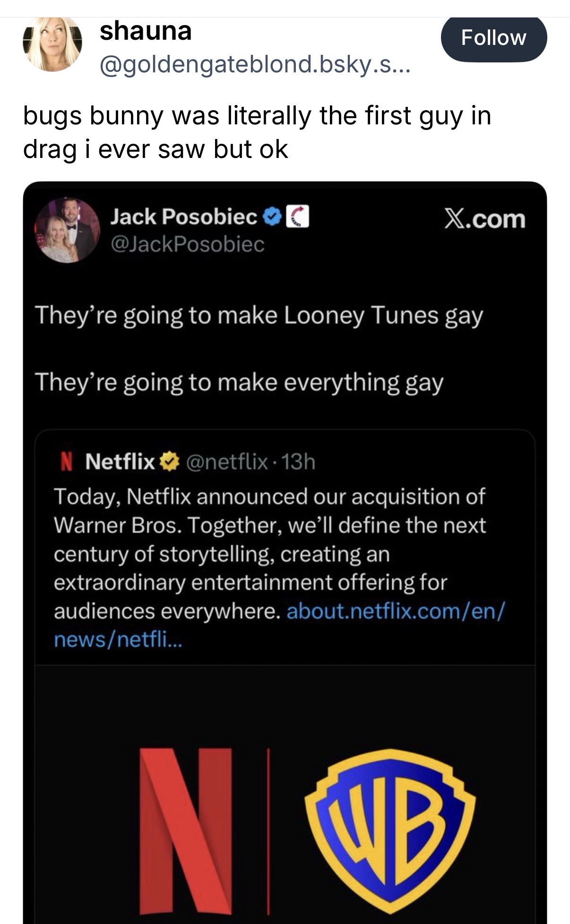Open the about.netflix.com news link
The image size is (570, 924).
[x=395, y=611]
